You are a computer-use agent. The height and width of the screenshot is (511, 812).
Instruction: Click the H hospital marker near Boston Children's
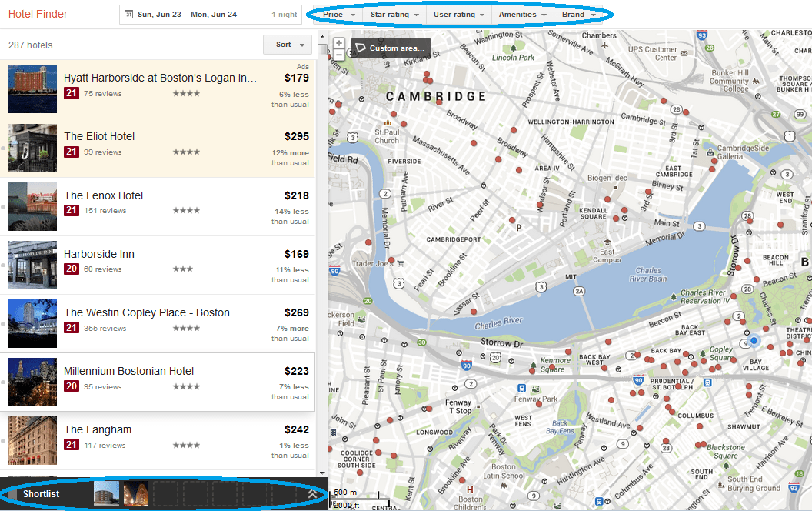pyautogui.click(x=470, y=489)
